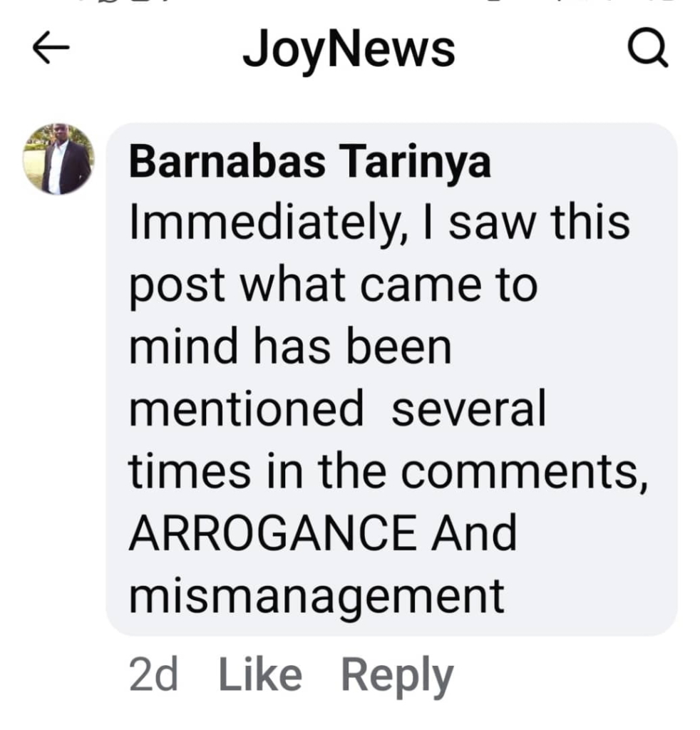Open Barnabas Tarinya's profile picture
The height and width of the screenshot is (730, 700).
click(x=58, y=159)
